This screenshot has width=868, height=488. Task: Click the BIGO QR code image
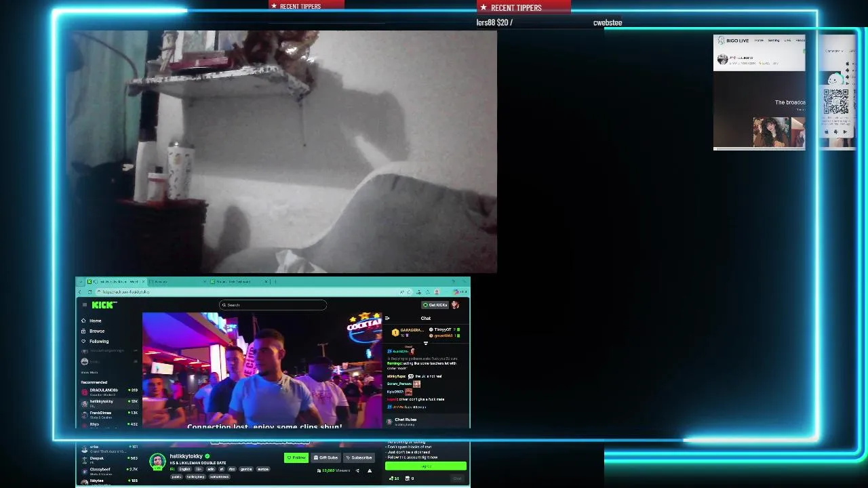pyautogui.click(x=836, y=102)
